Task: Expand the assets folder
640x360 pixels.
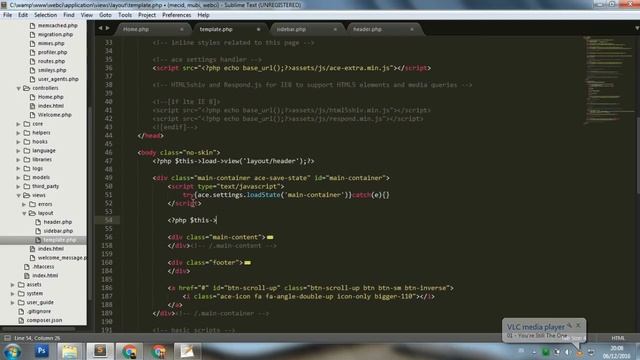Action: [x=13, y=284]
